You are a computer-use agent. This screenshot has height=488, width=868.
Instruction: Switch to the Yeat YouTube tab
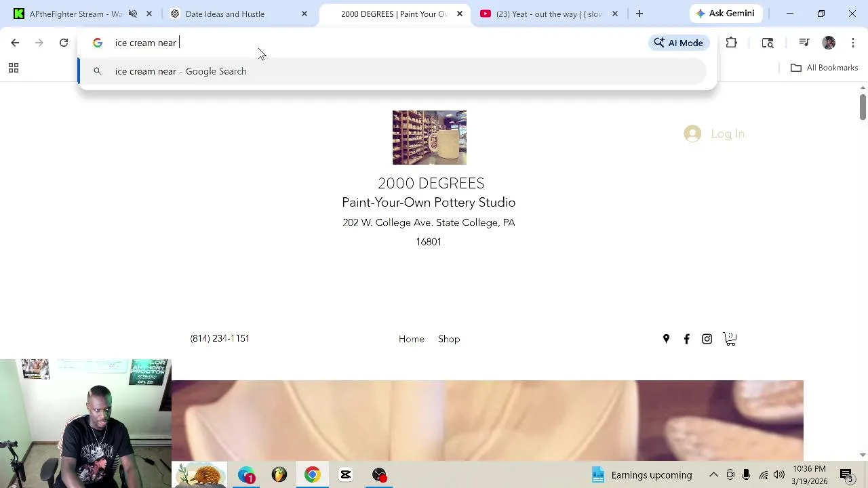point(542,14)
